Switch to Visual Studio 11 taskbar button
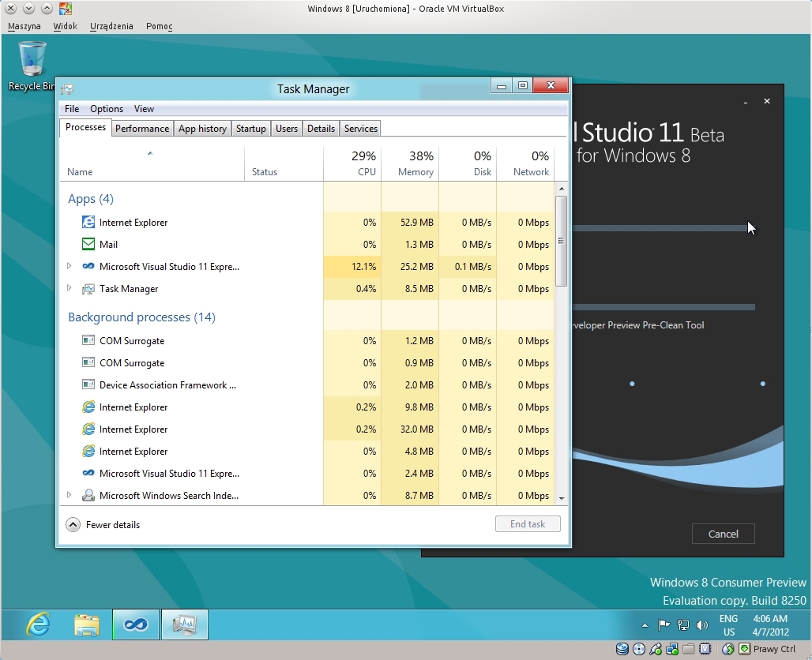The width and height of the screenshot is (812, 660). (x=136, y=624)
